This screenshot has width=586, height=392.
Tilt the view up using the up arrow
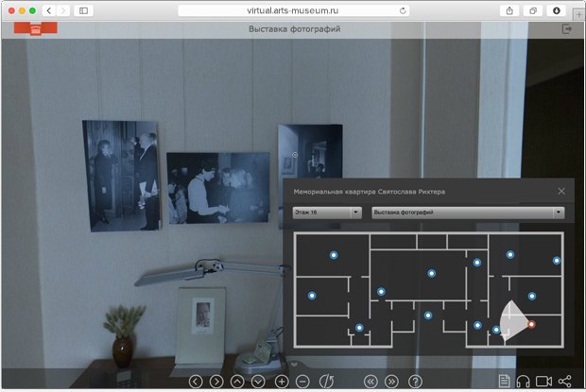coord(237,382)
